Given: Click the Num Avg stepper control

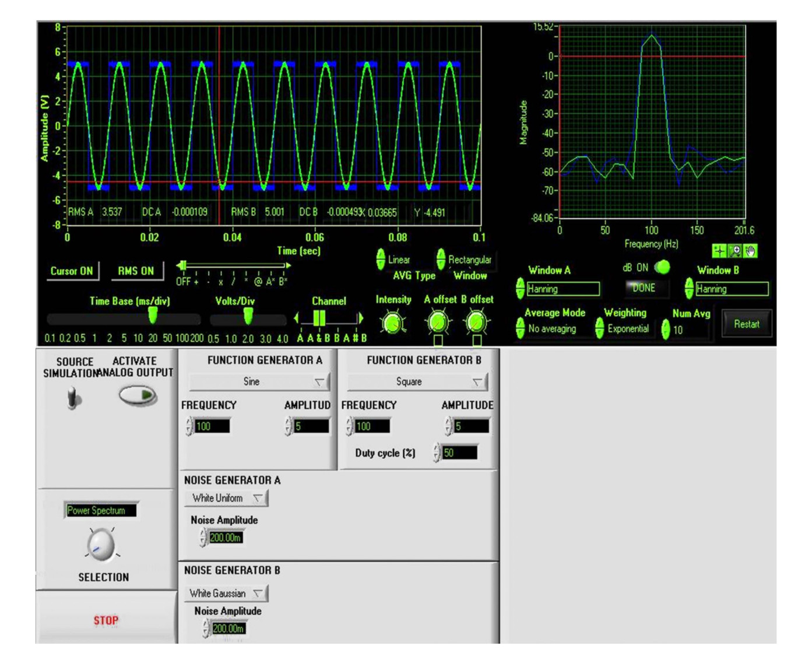Looking at the screenshot, I should pyautogui.click(x=666, y=329).
